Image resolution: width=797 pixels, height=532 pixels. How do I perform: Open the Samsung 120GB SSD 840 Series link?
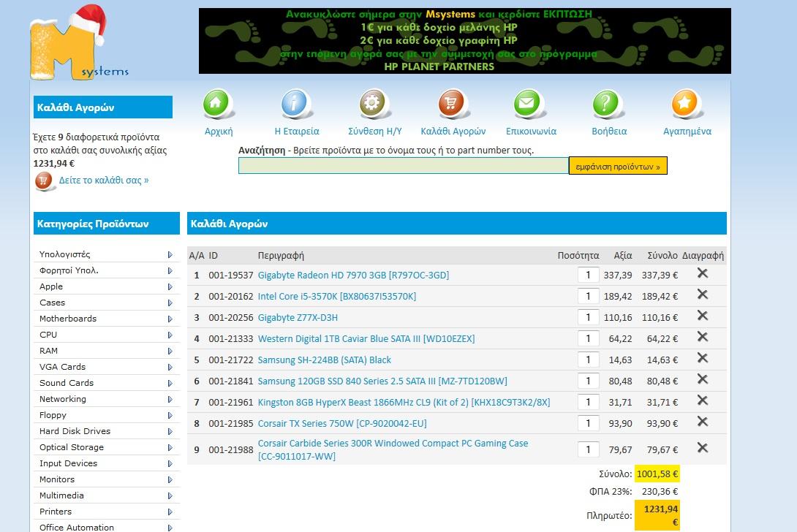point(382,381)
